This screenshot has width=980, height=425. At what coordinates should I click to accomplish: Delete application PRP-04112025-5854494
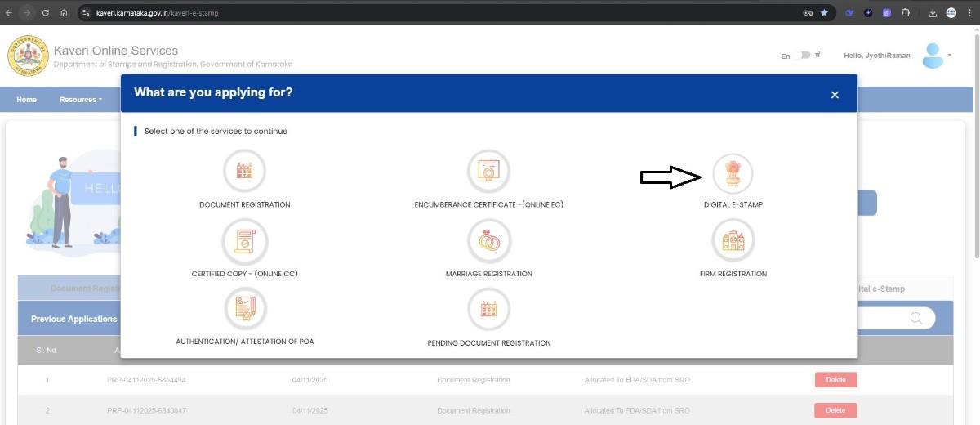pyautogui.click(x=835, y=380)
